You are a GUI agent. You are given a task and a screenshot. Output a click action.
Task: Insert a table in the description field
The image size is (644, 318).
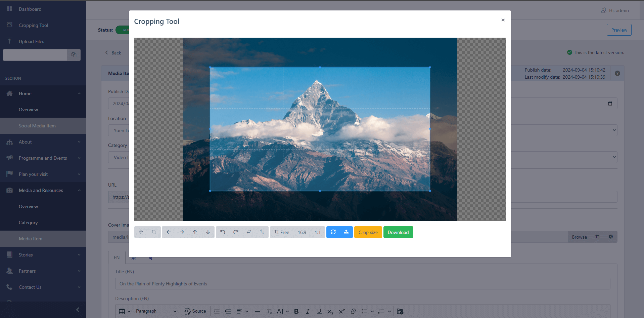point(122,311)
